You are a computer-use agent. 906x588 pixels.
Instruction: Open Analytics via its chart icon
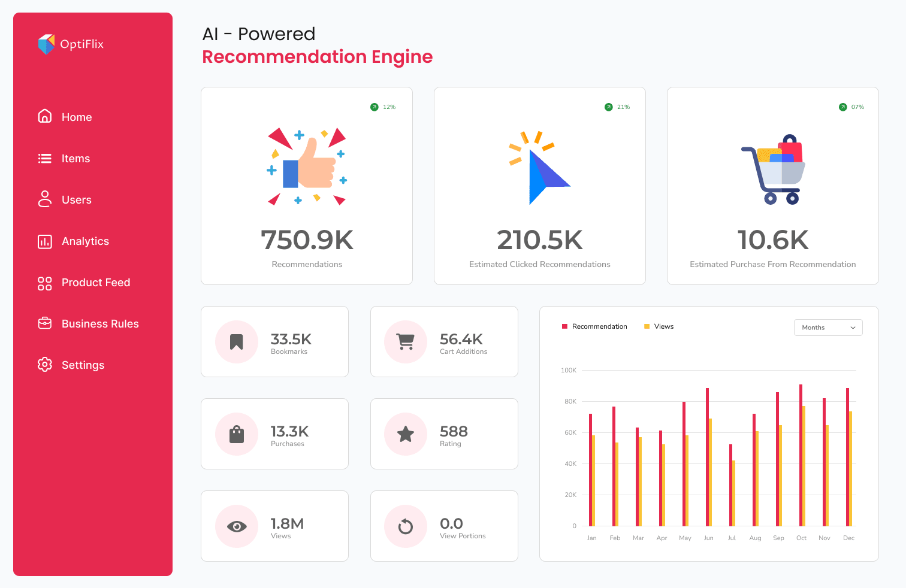tap(45, 241)
